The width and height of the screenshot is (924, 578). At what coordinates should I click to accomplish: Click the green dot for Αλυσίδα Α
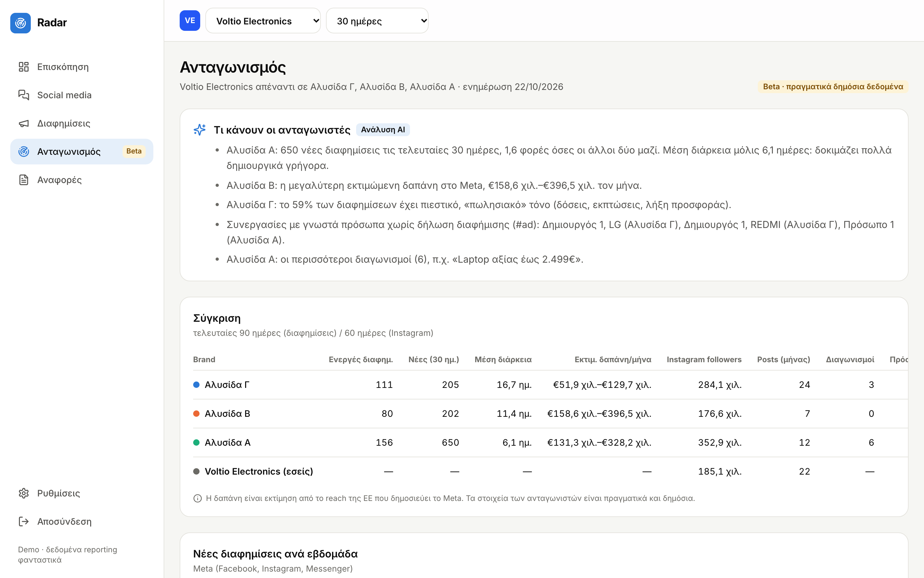[196, 442]
